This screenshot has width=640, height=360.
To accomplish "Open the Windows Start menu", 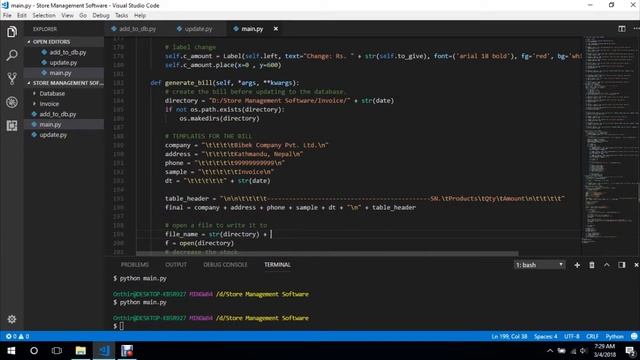I will (11, 351).
